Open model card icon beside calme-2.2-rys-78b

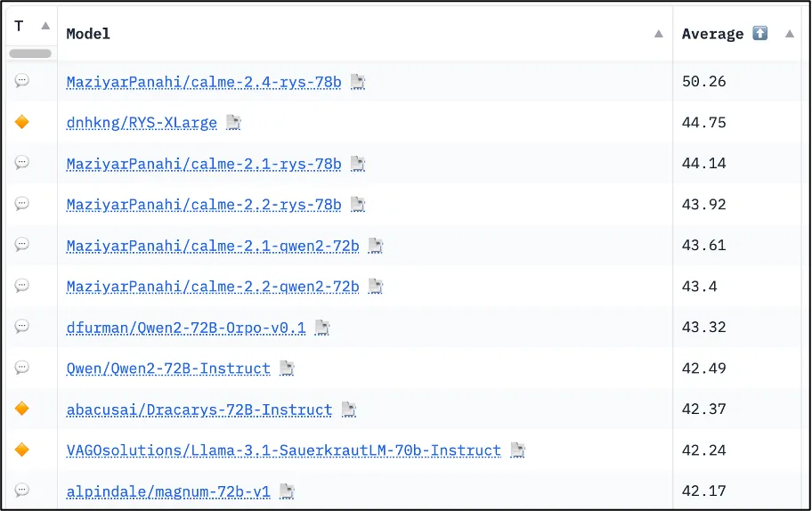point(358,205)
